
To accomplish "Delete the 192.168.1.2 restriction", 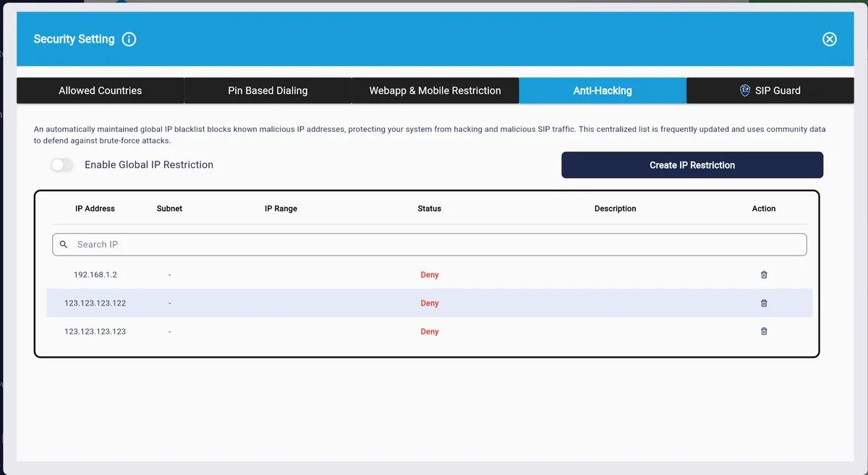I will pyautogui.click(x=764, y=274).
